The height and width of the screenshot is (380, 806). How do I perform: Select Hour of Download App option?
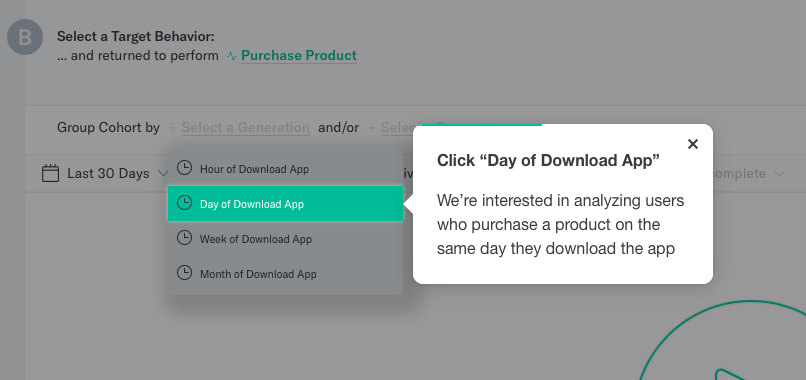pos(285,169)
